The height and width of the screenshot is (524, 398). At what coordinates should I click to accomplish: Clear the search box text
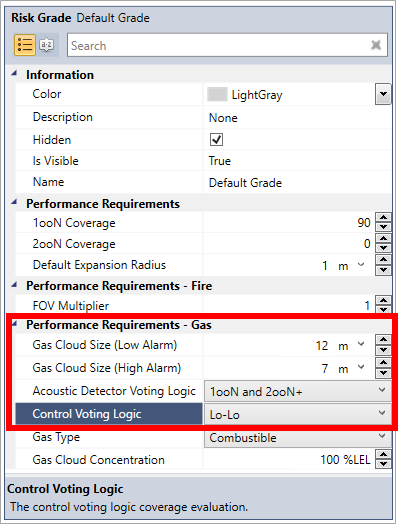point(376,45)
